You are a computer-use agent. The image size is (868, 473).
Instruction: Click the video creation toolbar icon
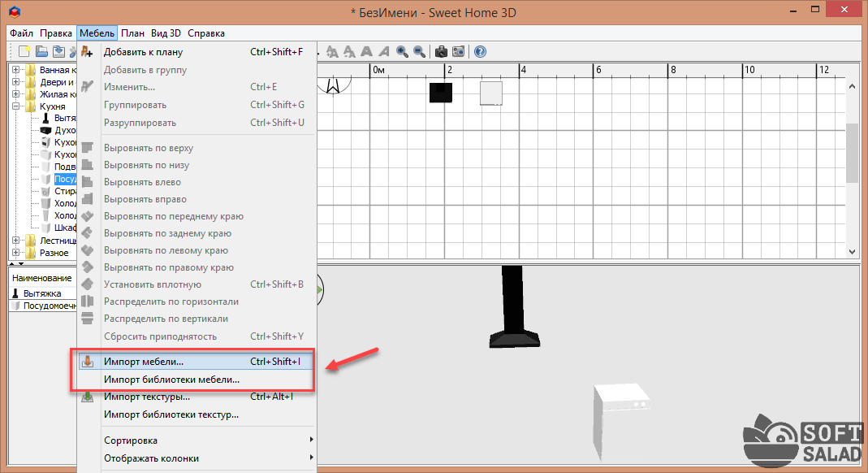click(459, 52)
